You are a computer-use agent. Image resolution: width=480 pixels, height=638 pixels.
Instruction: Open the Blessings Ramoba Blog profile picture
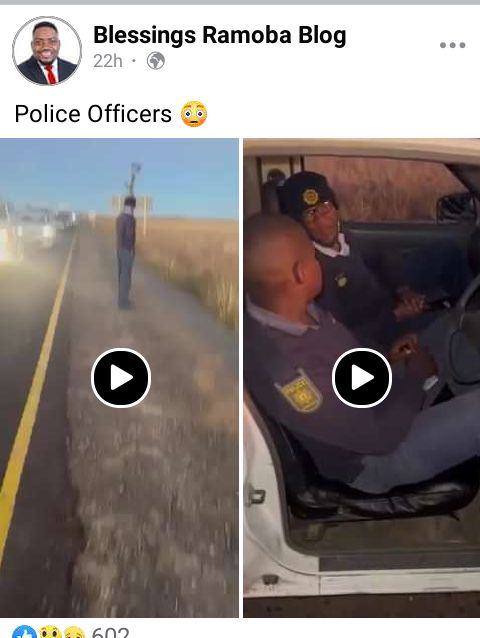tap(47, 50)
